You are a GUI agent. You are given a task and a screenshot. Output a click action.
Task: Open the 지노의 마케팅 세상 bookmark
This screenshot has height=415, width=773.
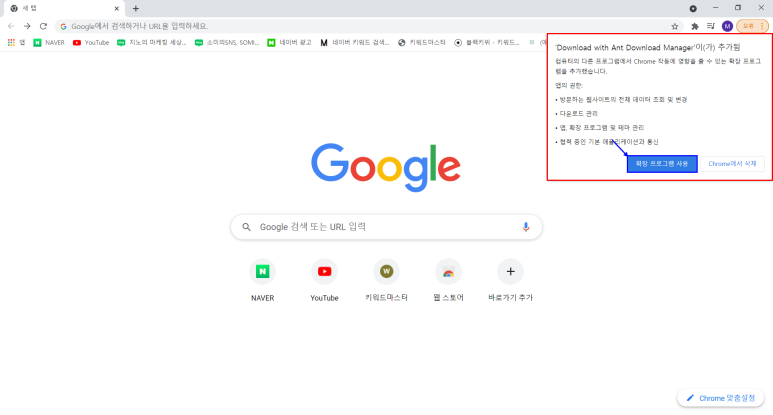[x=151, y=43]
